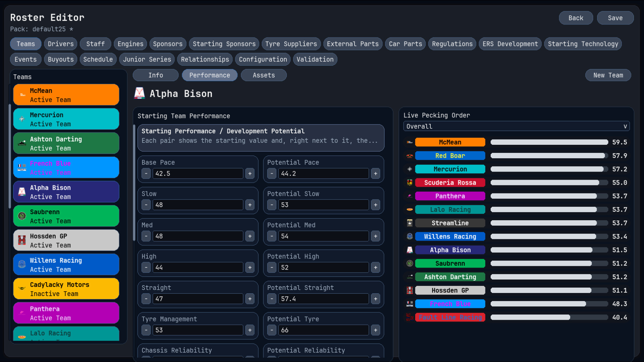Decrease Potential Straight with minus button
644x362 pixels.
272,299
